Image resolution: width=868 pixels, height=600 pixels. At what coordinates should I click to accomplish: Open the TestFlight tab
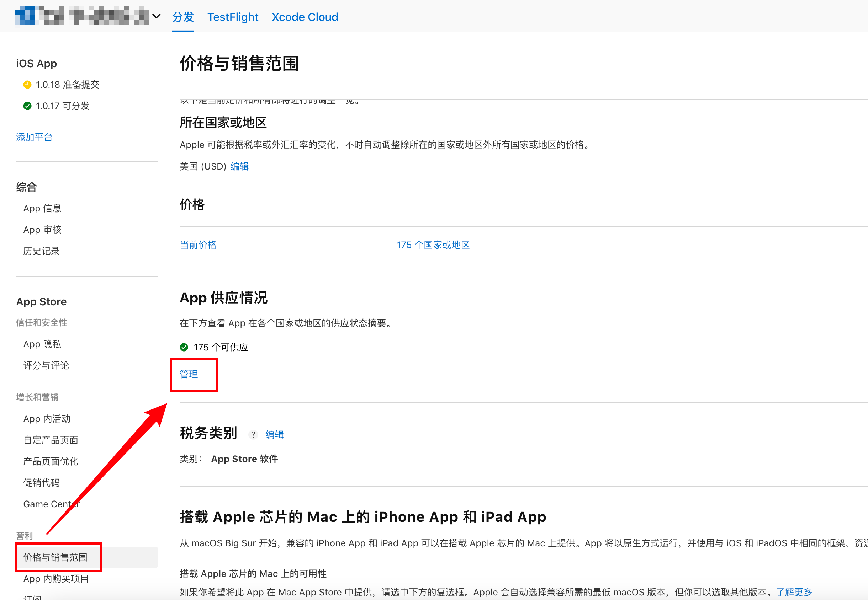233,17
